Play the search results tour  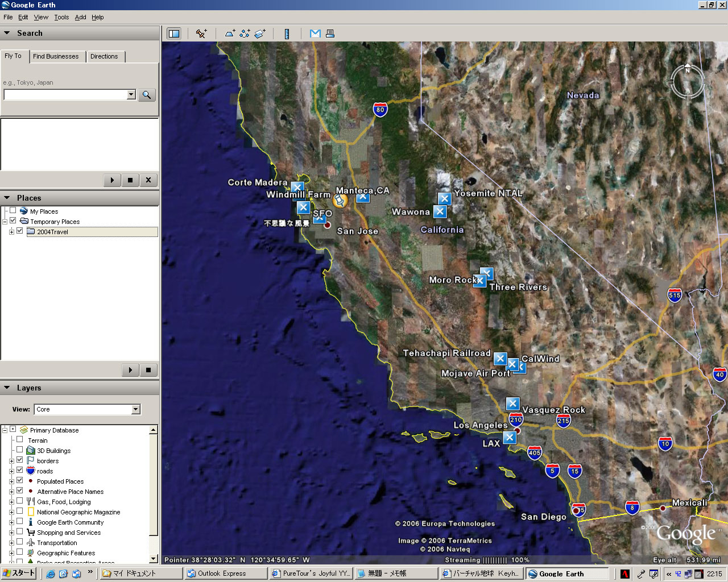(112, 180)
